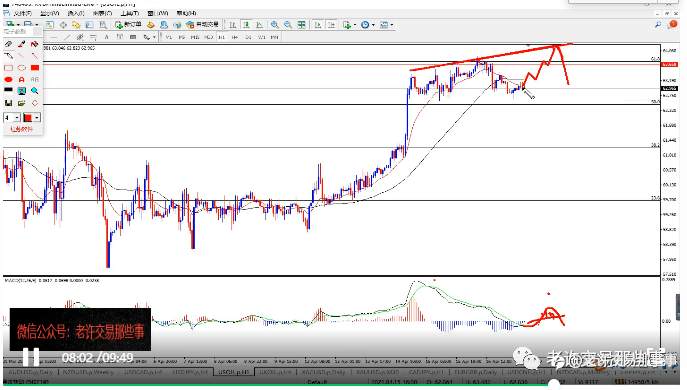Toggle the AutoTrading button

(202, 25)
